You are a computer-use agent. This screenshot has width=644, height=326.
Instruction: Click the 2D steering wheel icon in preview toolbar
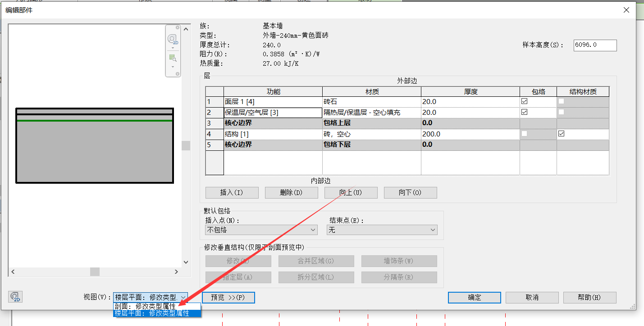[173, 39]
